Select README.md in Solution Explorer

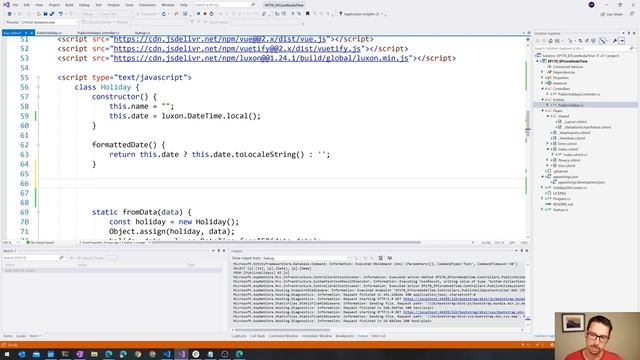563,204
